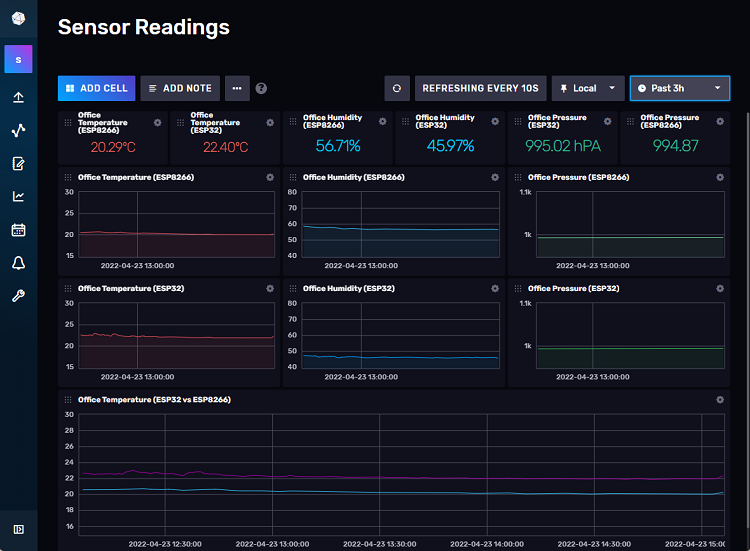Image resolution: width=750 pixels, height=551 pixels.
Task: Click the 994.87 pressure value
Action: pos(676,146)
